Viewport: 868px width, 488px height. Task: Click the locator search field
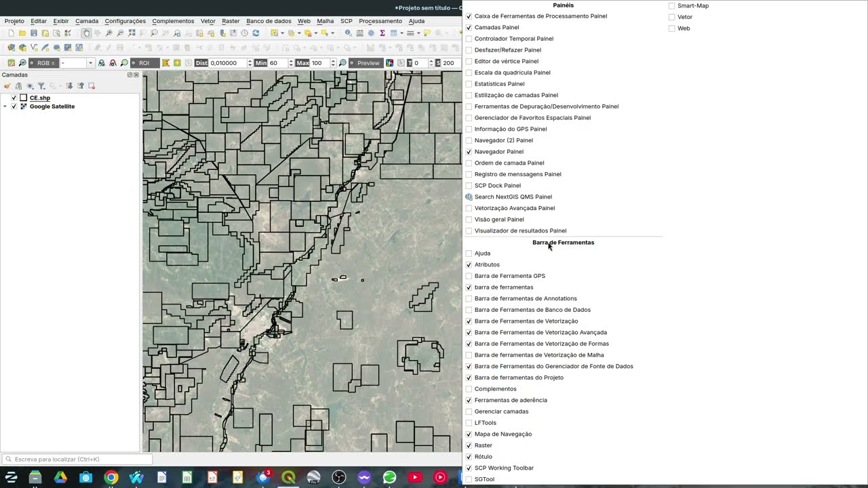(77, 460)
